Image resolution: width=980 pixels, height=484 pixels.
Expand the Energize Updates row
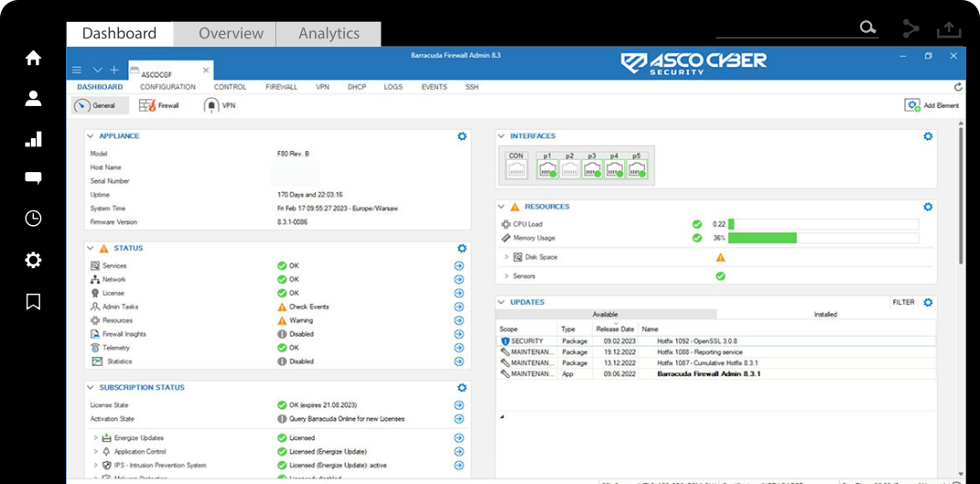pos(96,437)
